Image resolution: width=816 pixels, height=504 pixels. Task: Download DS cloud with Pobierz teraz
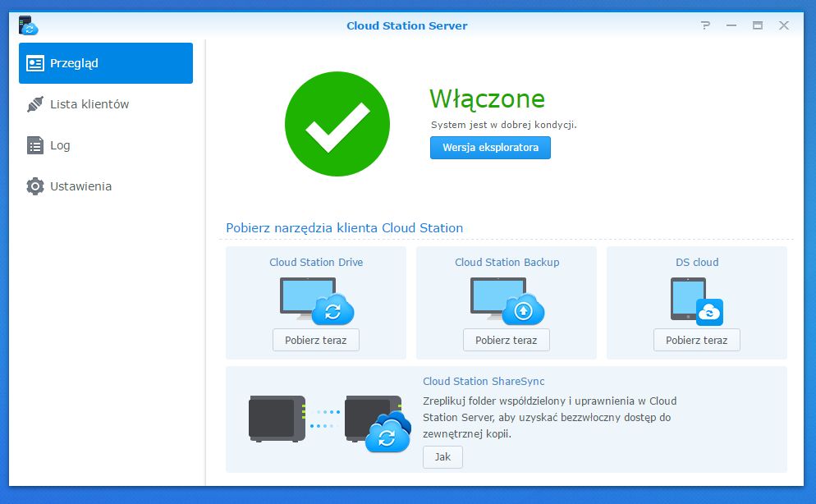coord(697,340)
